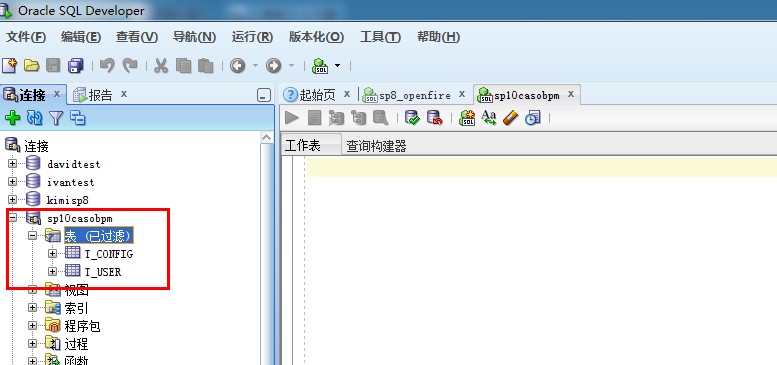Click the Undo arrow icon
Image resolution: width=777 pixels, height=365 pixels.
click(107, 65)
